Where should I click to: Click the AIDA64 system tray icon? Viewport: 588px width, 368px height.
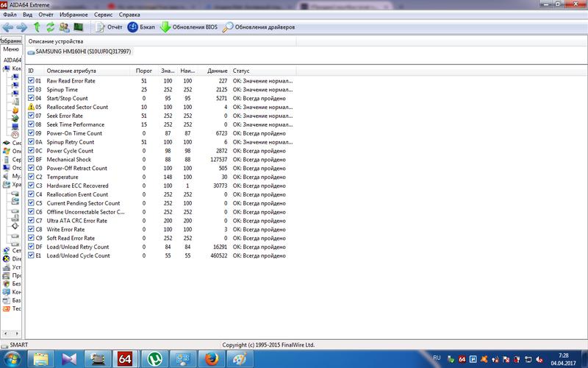tap(462, 359)
